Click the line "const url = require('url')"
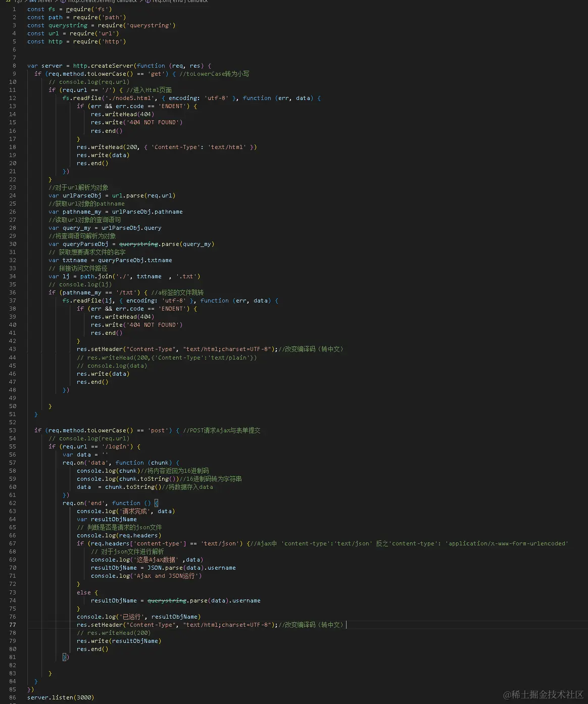Viewport: 588px width, 704px height. tap(73, 33)
